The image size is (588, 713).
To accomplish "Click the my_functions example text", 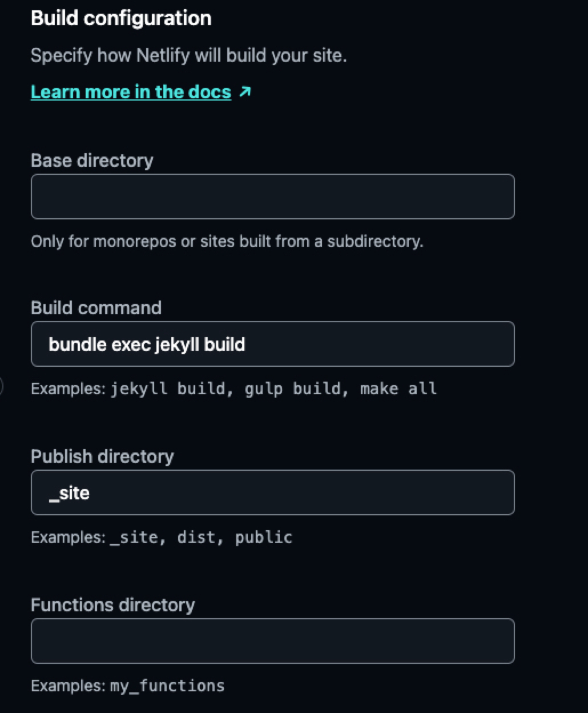I will [x=167, y=685].
